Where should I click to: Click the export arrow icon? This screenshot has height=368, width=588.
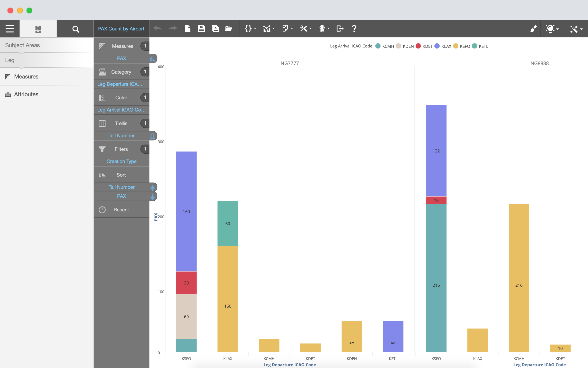(340, 28)
